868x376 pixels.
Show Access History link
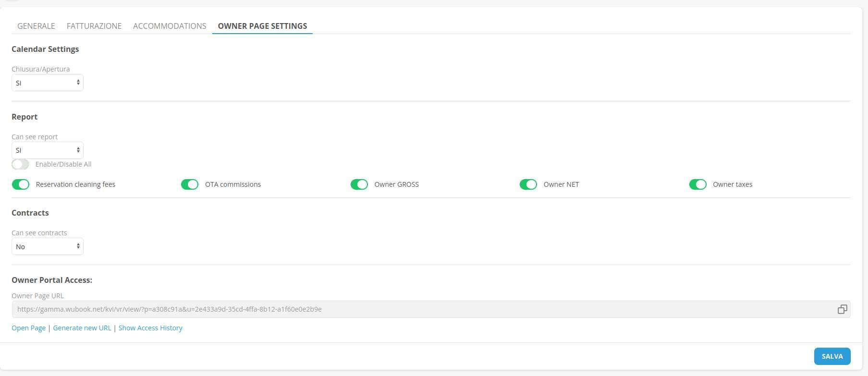(x=150, y=328)
